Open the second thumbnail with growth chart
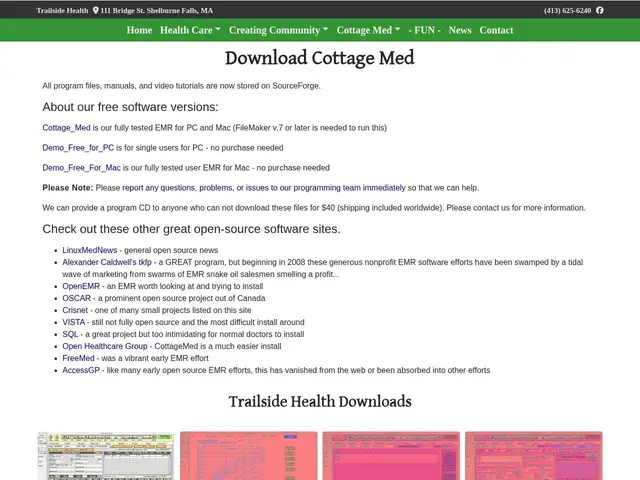The height and width of the screenshot is (480, 640). coord(249,456)
